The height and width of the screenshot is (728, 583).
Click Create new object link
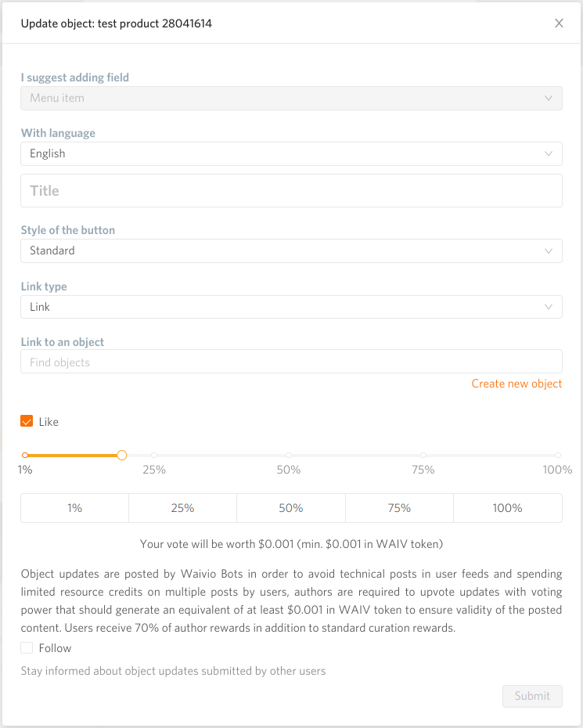516,384
